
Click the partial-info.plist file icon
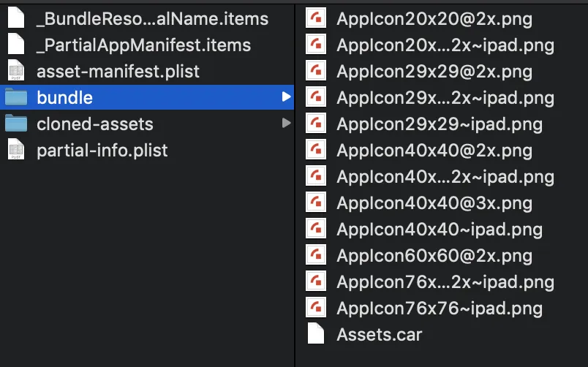(x=15, y=151)
